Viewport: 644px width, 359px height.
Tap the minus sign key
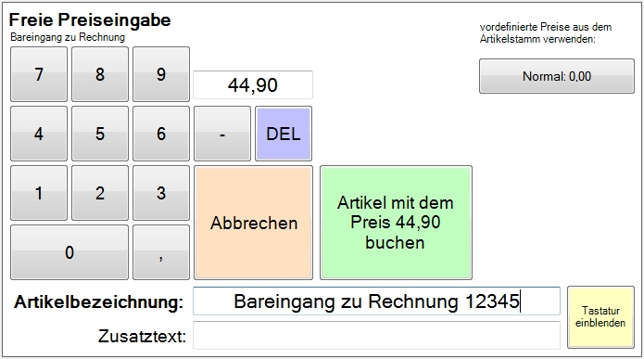click(222, 134)
